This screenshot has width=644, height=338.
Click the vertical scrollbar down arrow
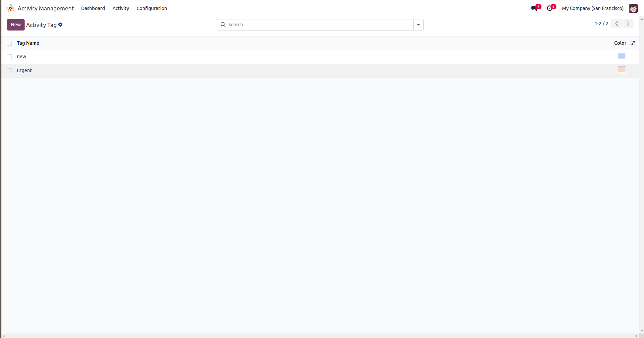pyautogui.click(x=642, y=331)
